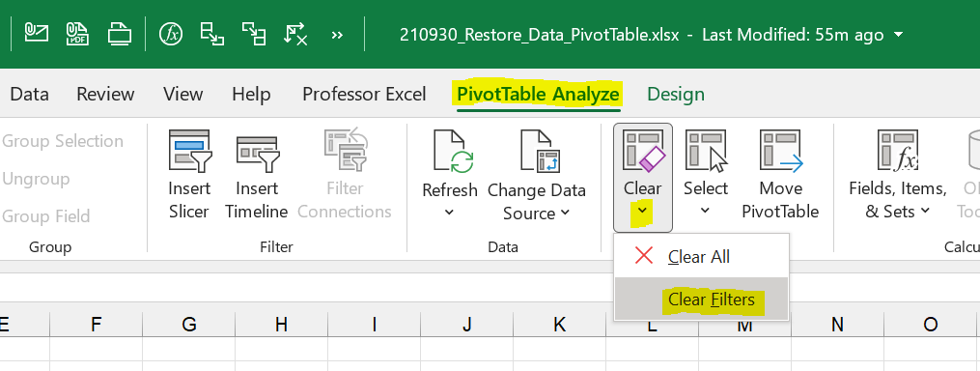Select column N header
This screenshot has width=980, height=371.
click(837, 324)
